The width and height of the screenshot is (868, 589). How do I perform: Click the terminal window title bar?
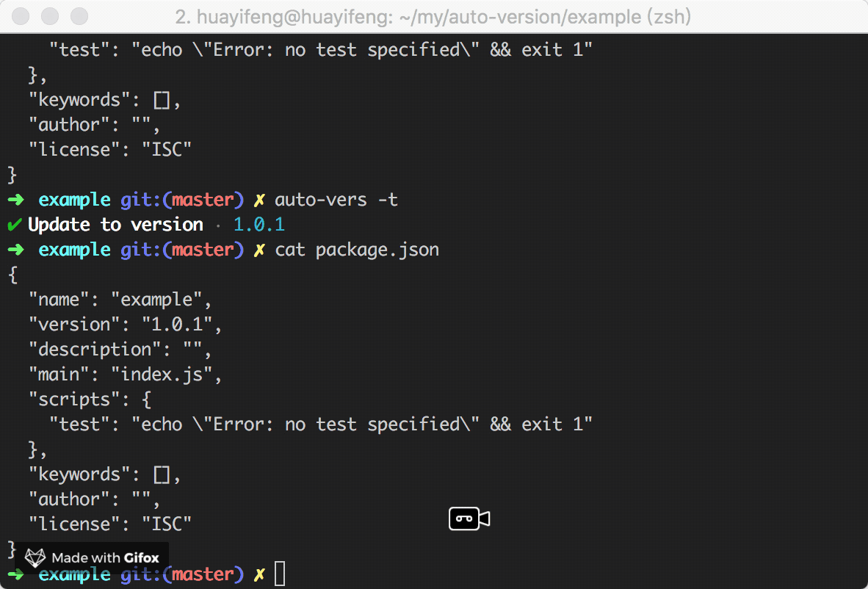click(x=434, y=15)
